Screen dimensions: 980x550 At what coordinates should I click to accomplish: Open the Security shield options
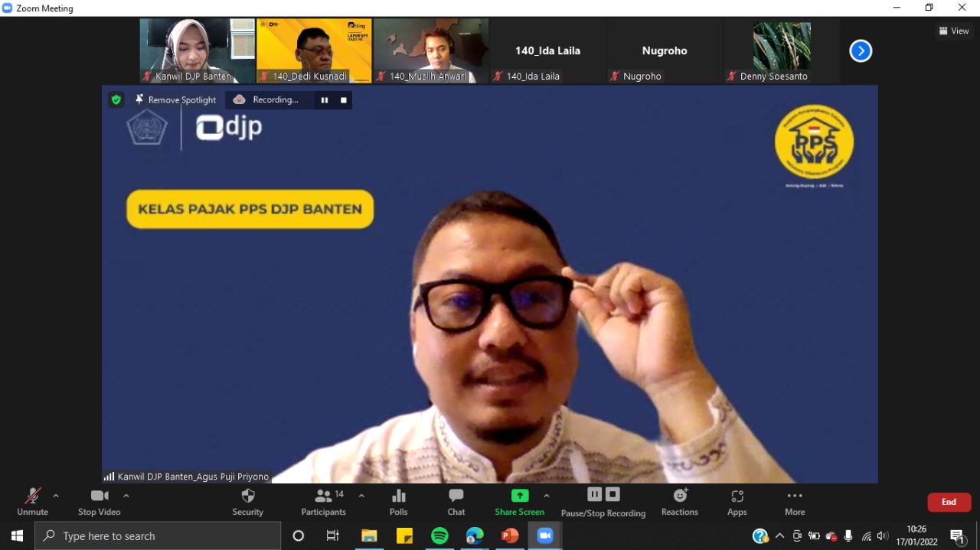point(247,502)
